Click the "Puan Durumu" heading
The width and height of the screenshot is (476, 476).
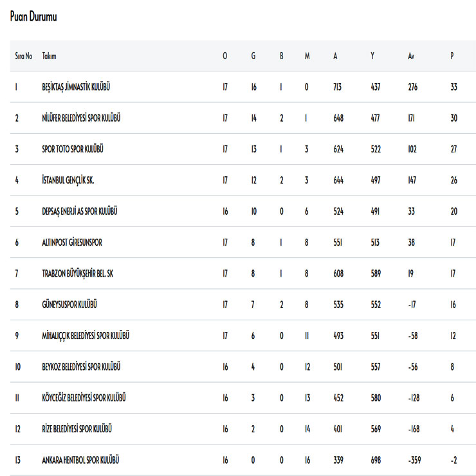click(33, 17)
